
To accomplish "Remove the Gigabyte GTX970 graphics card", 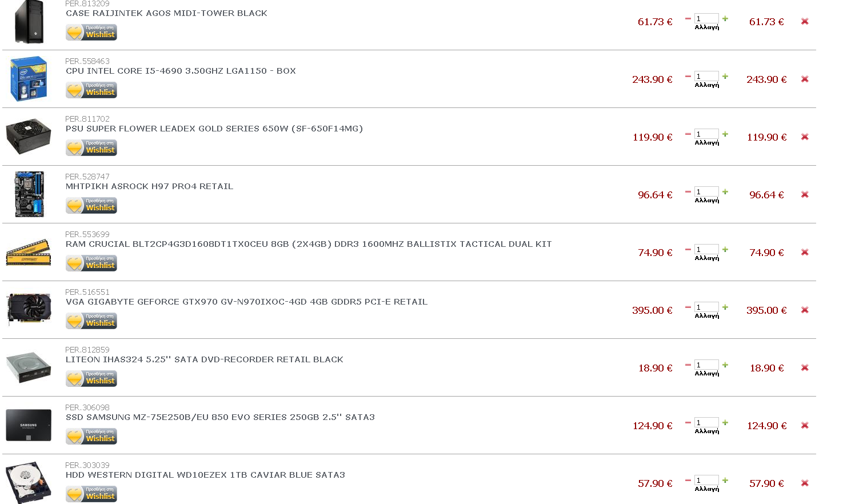I will point(805,310).
